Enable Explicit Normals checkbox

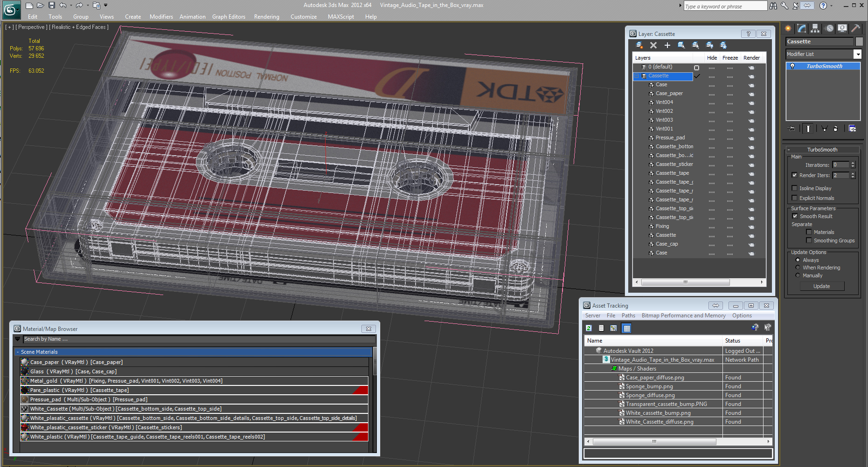794,198
